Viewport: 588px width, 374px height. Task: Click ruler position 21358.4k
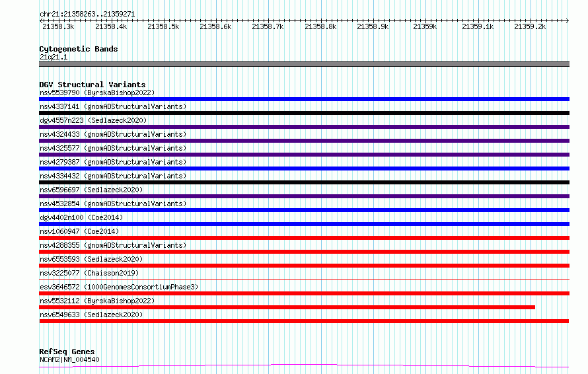(x=111, y=26)
